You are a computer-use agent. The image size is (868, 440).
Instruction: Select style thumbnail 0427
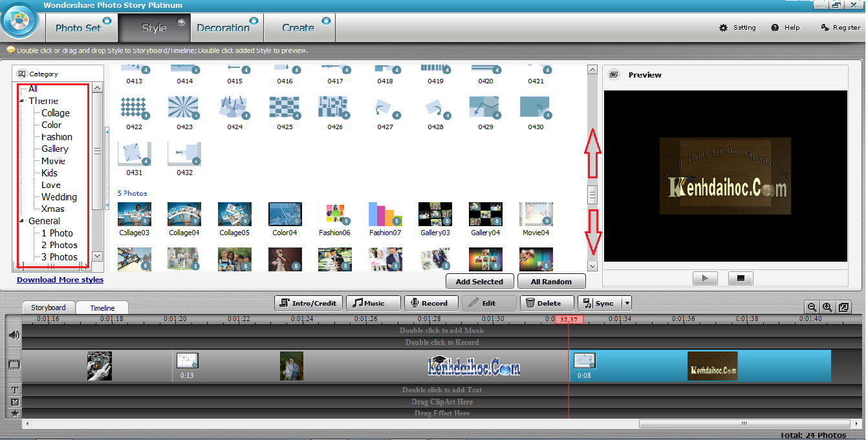pos(385,108)
